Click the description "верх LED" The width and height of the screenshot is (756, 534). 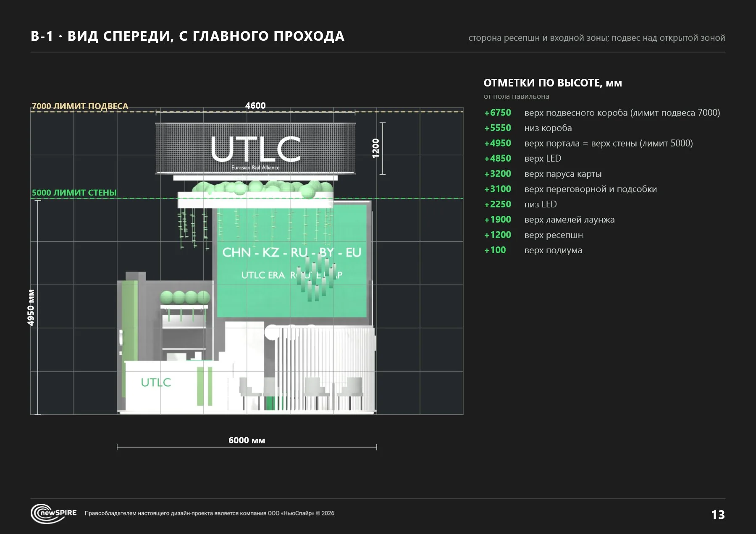[x=543, y=159]
